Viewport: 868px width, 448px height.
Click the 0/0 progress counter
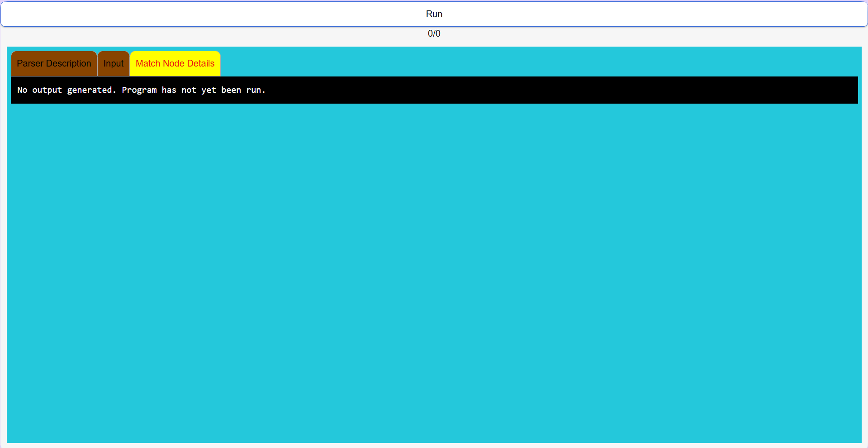(434, 33)
